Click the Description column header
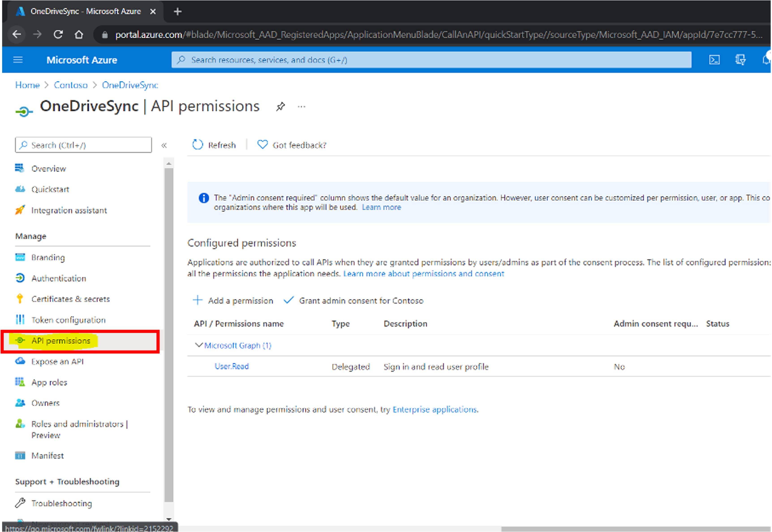Image resolution: width=772 pixels, height=532 pixels. point(405,324)
